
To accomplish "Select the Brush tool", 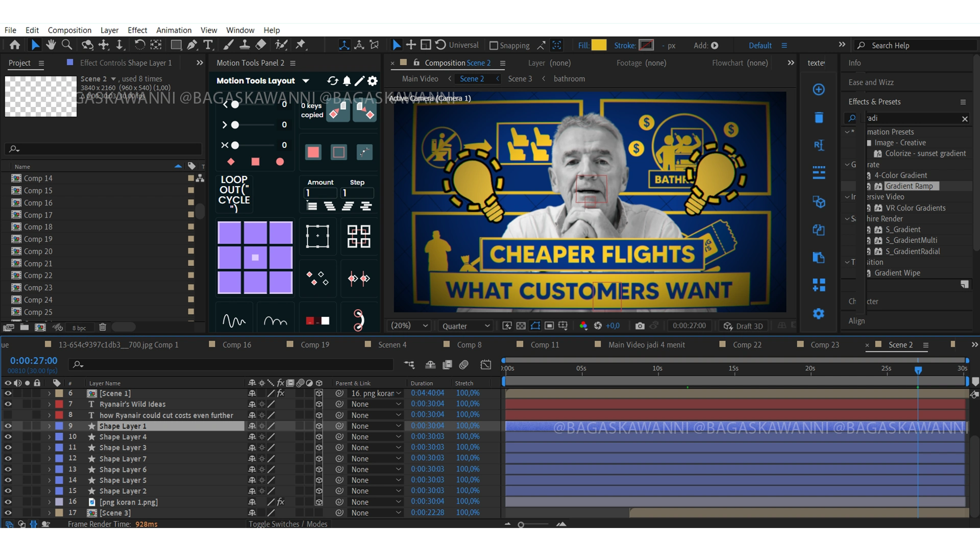I will 229,45.
